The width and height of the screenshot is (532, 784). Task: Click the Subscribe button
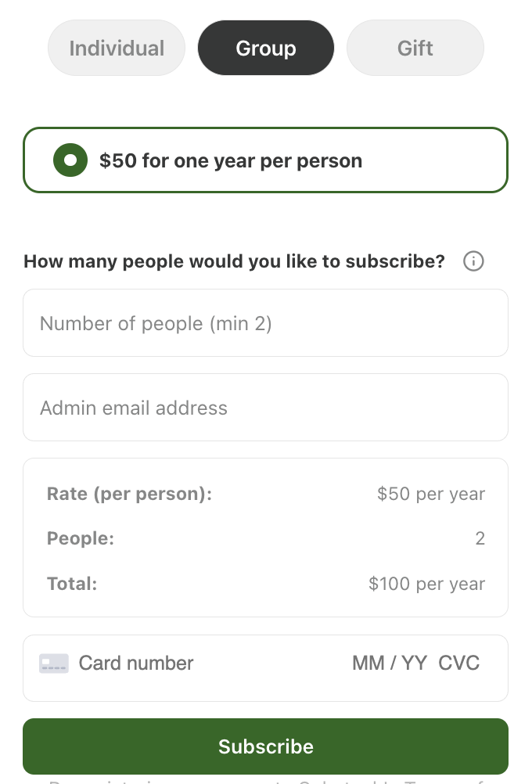(x=265, y=746)
